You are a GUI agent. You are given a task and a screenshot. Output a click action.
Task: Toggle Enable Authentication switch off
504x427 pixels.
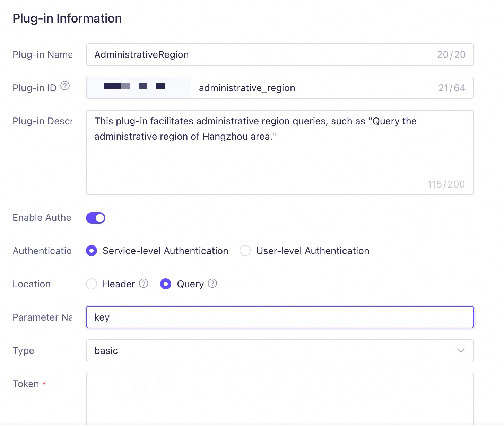click(x=96, y=218)
